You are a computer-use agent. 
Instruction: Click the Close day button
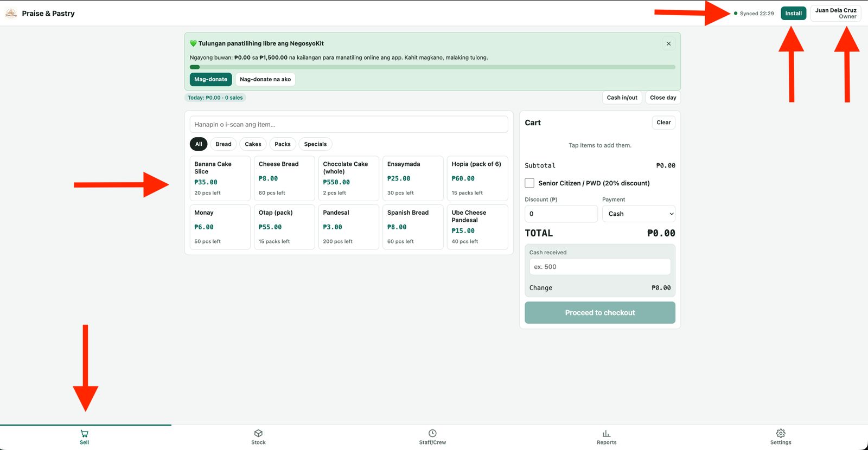coord(663,98)
